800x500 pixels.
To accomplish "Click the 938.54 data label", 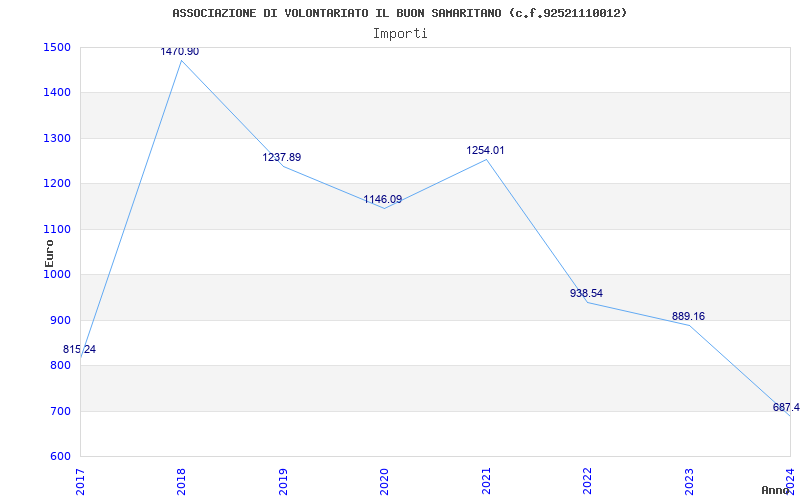I will [586, 293].
